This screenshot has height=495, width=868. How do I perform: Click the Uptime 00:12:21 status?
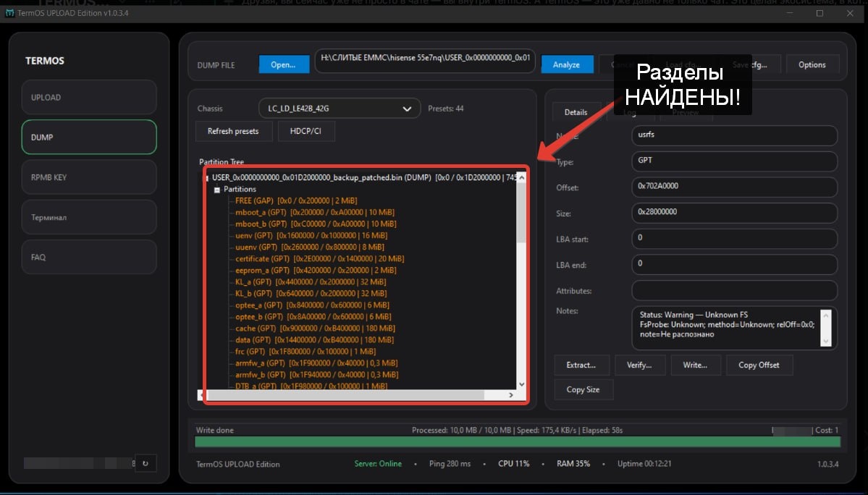coord(644,463)
